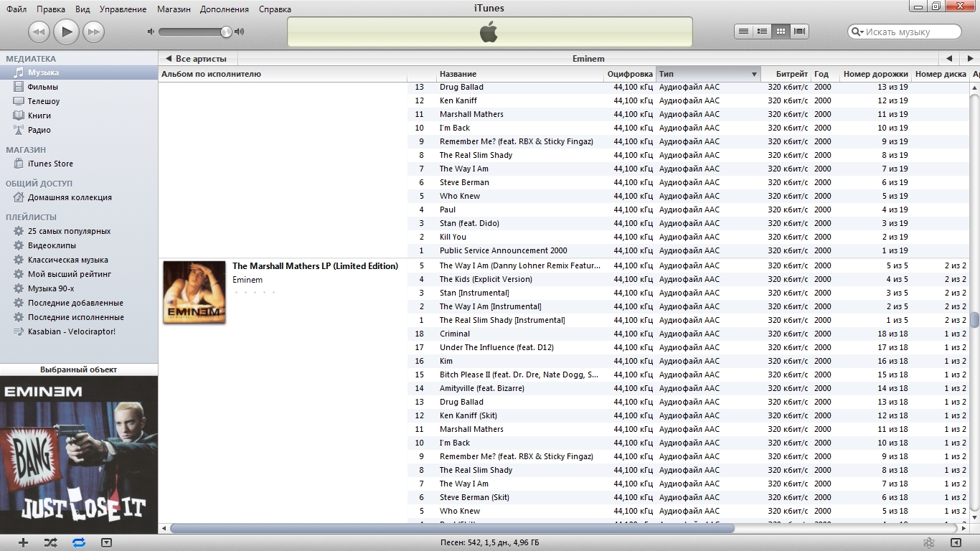Viewport: 980px width, 551px height.
Task: Mute using the low-volume speaker icon
Action: (151, 32)
